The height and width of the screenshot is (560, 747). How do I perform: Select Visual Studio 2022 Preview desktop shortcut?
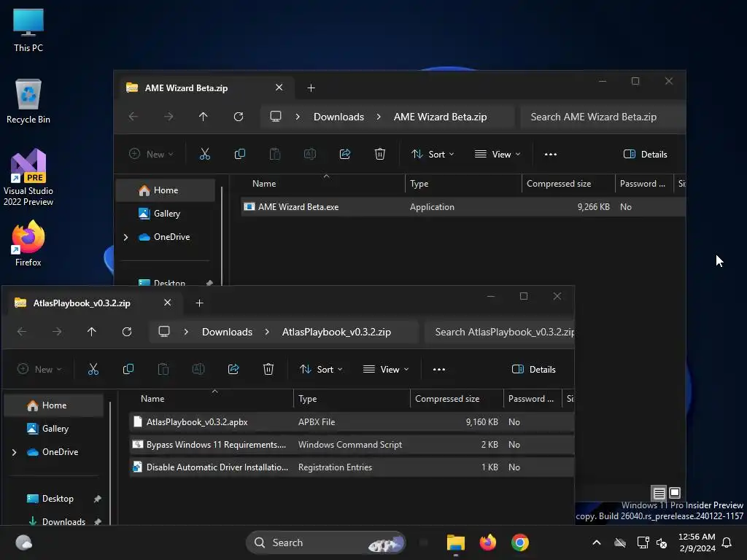(28, 177)
